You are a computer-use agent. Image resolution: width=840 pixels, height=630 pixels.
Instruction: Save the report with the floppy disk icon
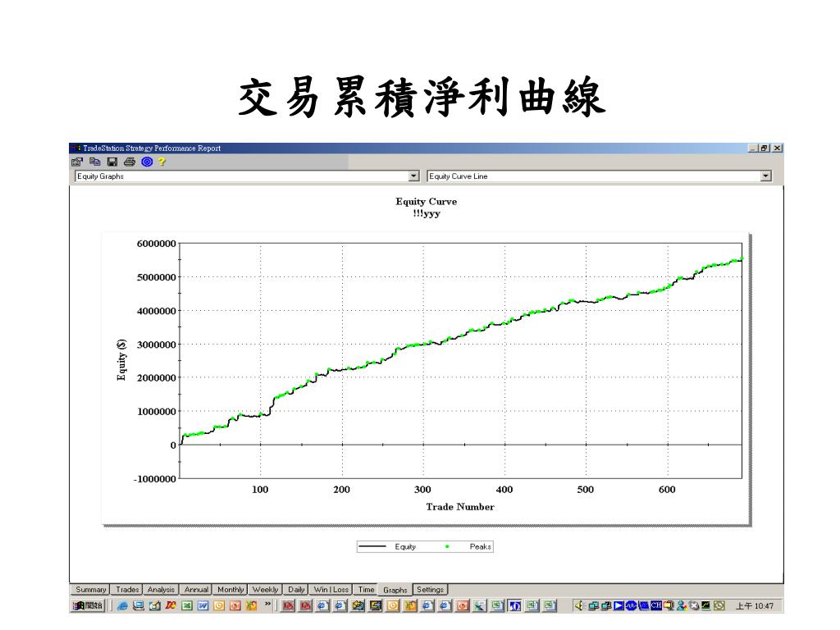pos(112,162)
